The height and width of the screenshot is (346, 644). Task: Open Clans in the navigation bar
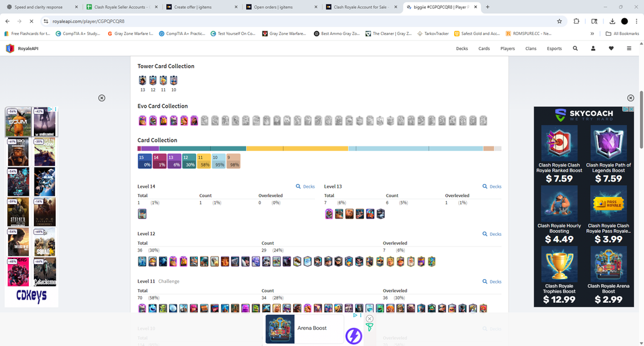pyautogui.click(x=531, y=48)
